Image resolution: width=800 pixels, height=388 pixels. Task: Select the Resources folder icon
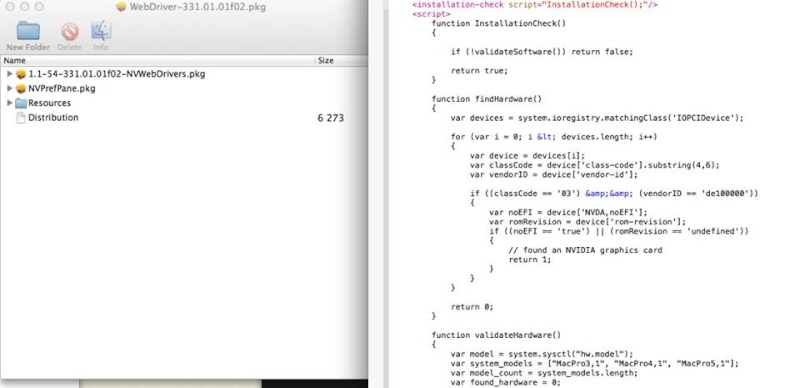21,103
